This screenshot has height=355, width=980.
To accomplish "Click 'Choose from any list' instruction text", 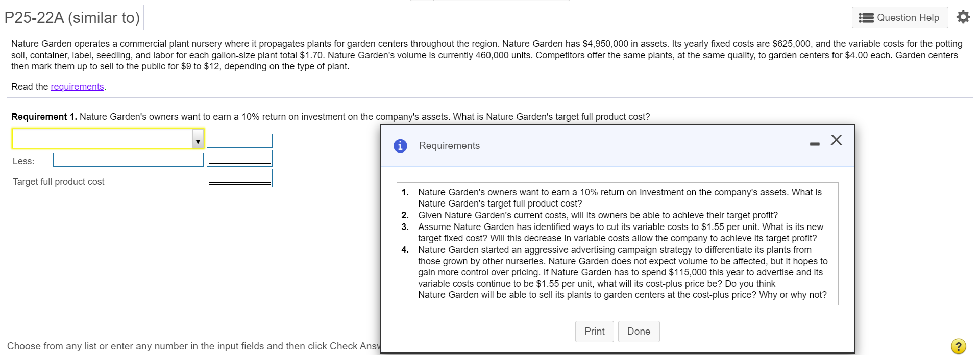I will pyautogui.click(x=193, y=346).
